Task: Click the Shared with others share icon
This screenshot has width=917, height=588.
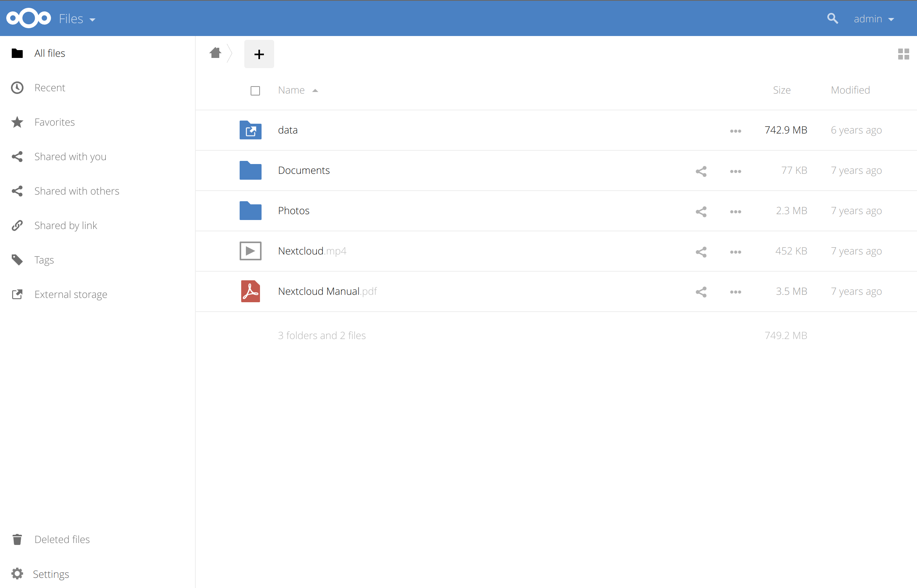Action: tap(17, 191)
